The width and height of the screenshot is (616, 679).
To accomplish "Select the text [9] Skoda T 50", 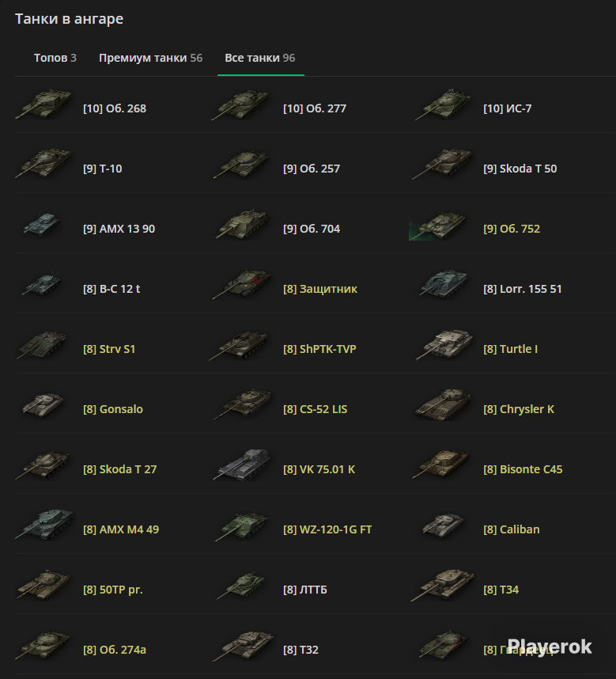I will 520,169.
